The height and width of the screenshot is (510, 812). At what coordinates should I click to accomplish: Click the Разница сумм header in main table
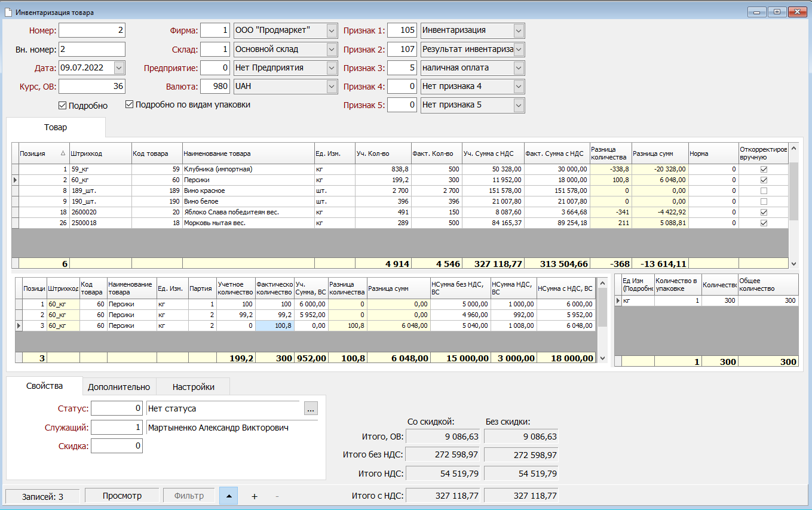coord(660,153)
